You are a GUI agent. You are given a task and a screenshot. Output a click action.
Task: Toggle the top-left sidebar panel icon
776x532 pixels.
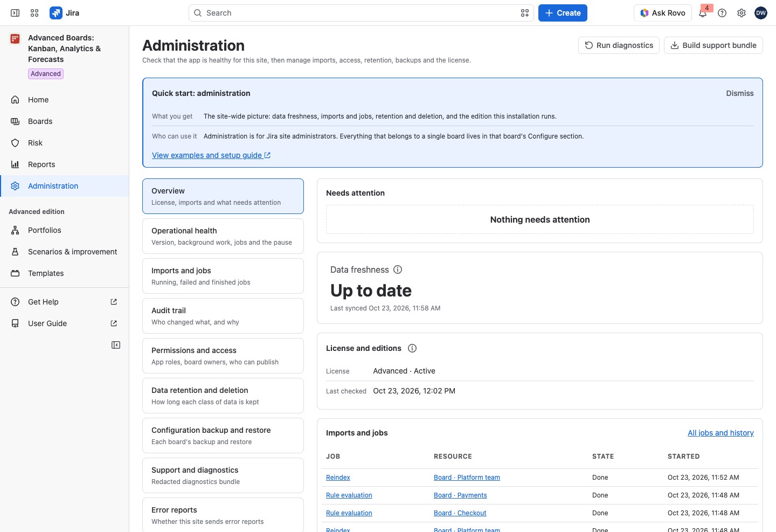(15, 13)
